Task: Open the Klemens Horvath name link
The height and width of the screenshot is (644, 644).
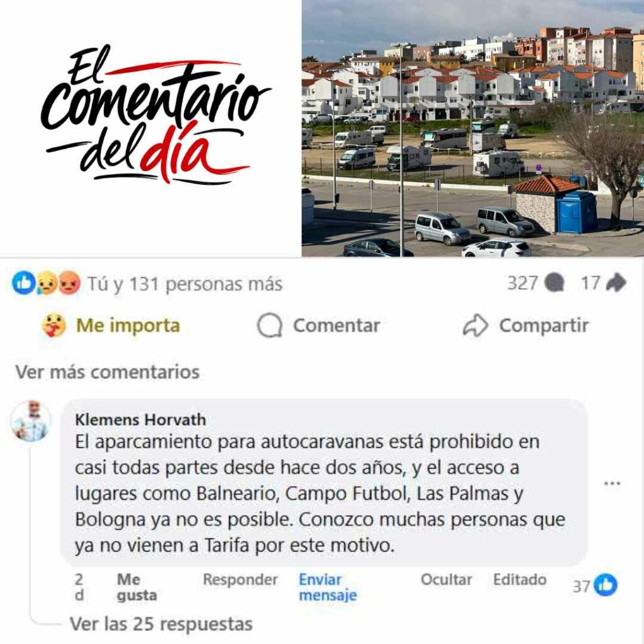Action: coord(140,419)
